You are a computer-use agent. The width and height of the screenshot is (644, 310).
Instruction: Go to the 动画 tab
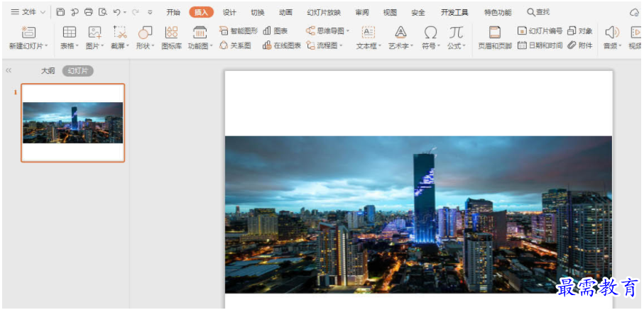point(285,12)
